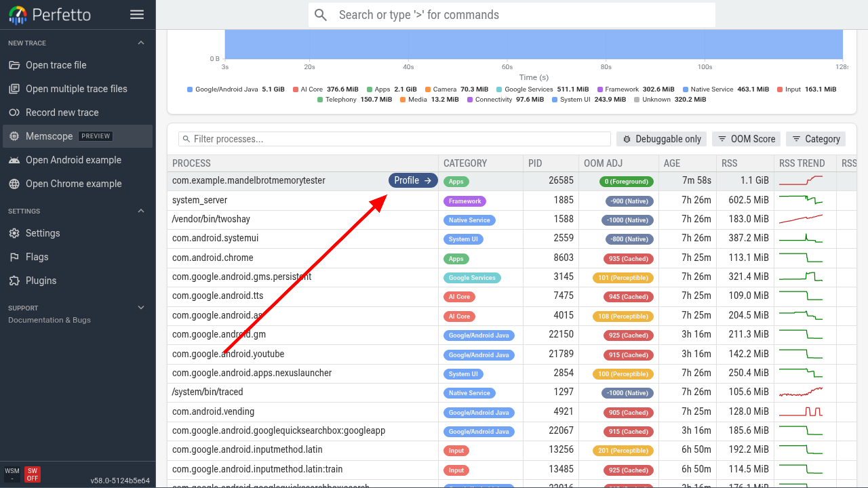Click the 201 (Perceptible) OOM badge

(x=623, y=451)
